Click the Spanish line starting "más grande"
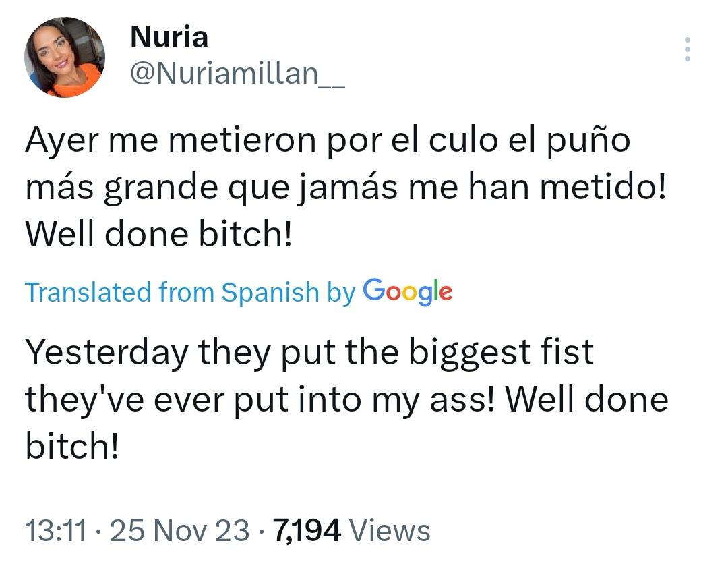The width and height of the screenshot is (728, 566). (x=345, y=188)
